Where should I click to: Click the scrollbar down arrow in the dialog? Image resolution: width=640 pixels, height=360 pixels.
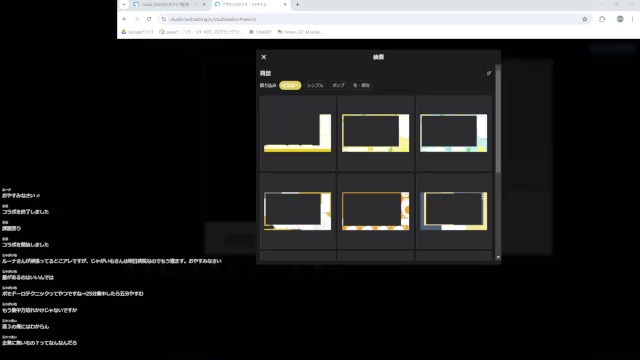tap(498, 257)
